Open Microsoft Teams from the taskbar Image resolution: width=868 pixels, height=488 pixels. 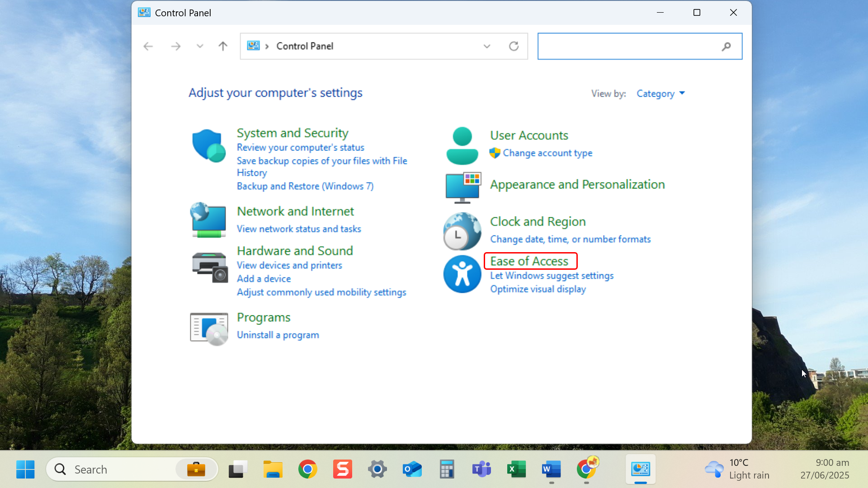click(481, 469)
